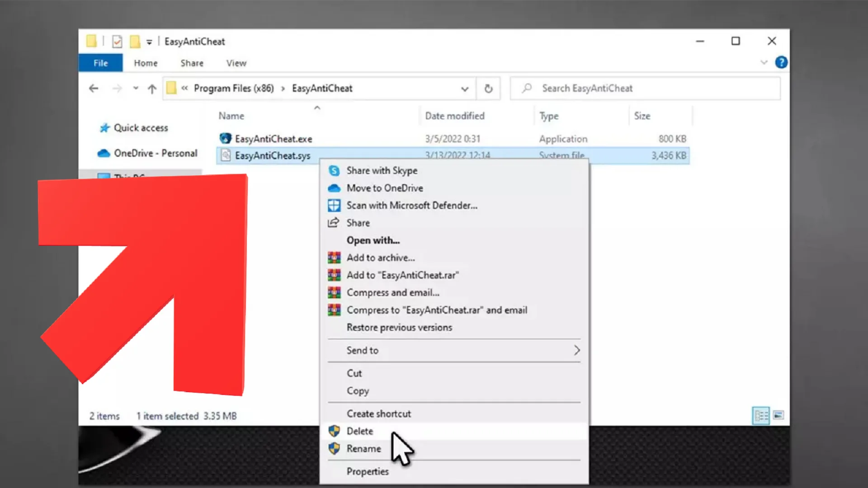Select the WinRAR 'Add to archive' option

tap(381, 257)
